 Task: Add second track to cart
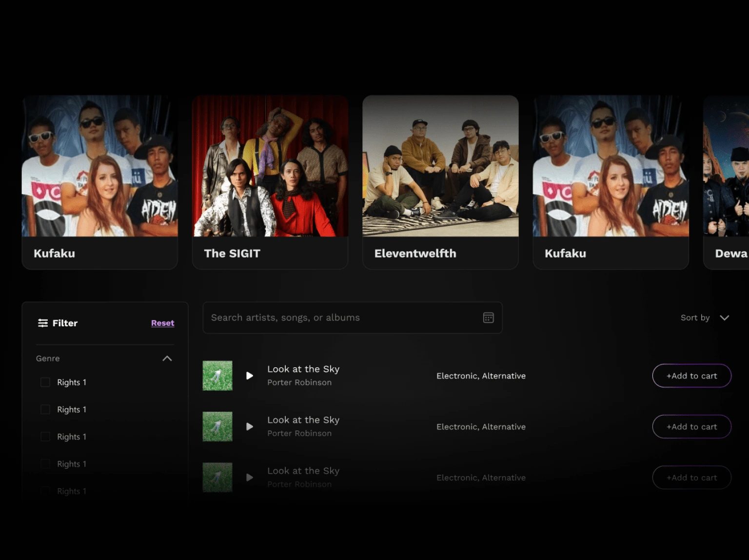click(691, 427)
